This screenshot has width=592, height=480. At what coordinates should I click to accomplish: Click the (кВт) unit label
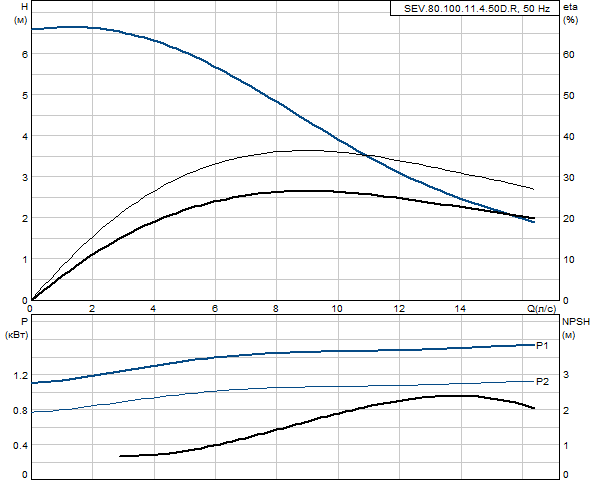tap(17, 335)
